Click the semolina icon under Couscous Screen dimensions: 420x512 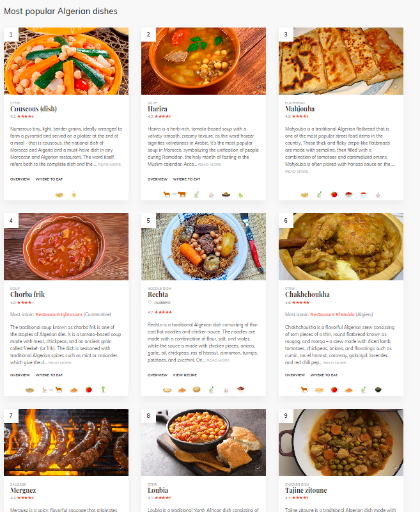pos(59,195)
